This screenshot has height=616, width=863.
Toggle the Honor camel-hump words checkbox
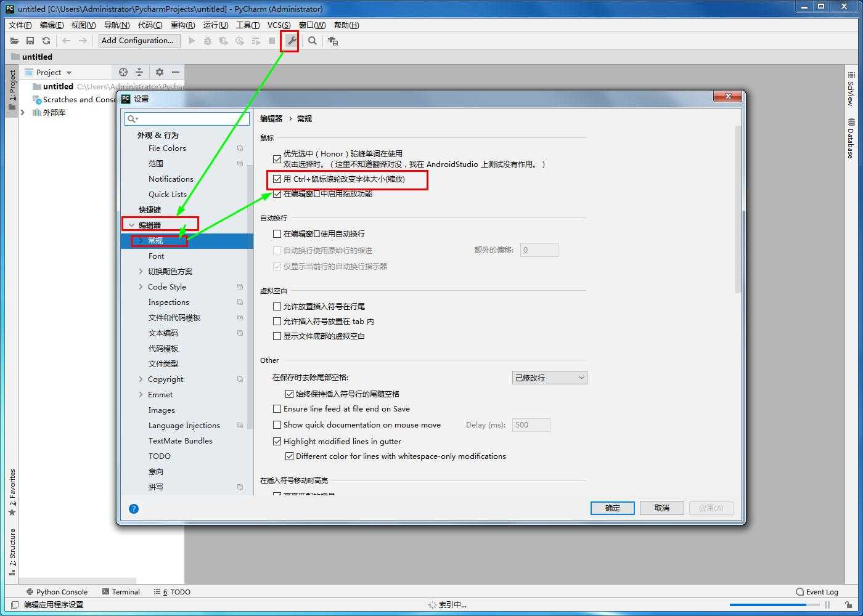pos(277,159)
